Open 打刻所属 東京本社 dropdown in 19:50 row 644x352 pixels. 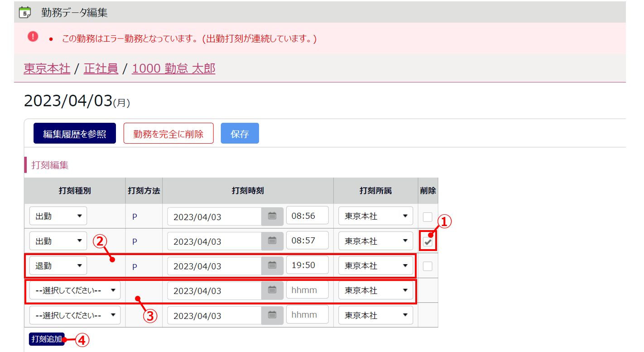[x=376, y=265]
